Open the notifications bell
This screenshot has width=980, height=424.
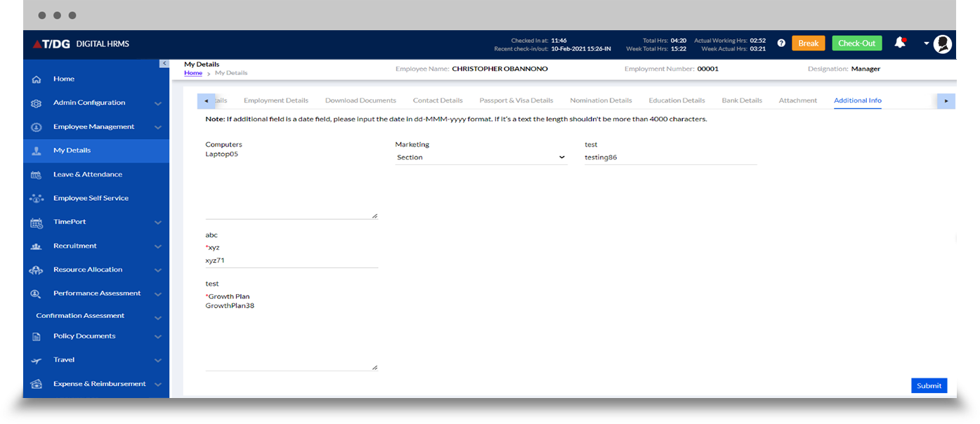tap(900, 43)
